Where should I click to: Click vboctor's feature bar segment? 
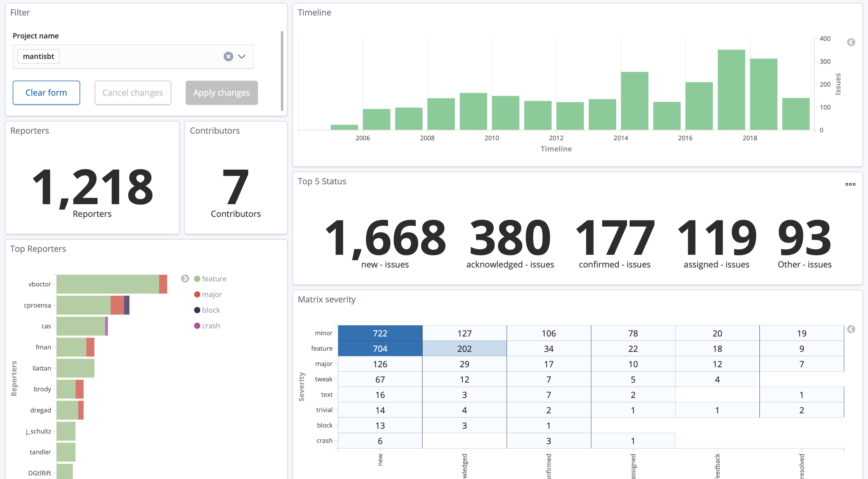click(108, 284)
